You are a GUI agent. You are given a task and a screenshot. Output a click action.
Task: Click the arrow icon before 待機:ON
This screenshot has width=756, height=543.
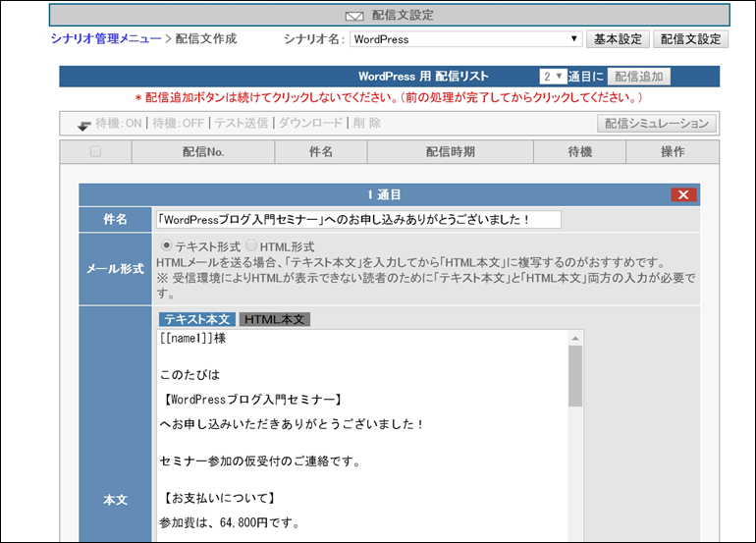(83, 126)
